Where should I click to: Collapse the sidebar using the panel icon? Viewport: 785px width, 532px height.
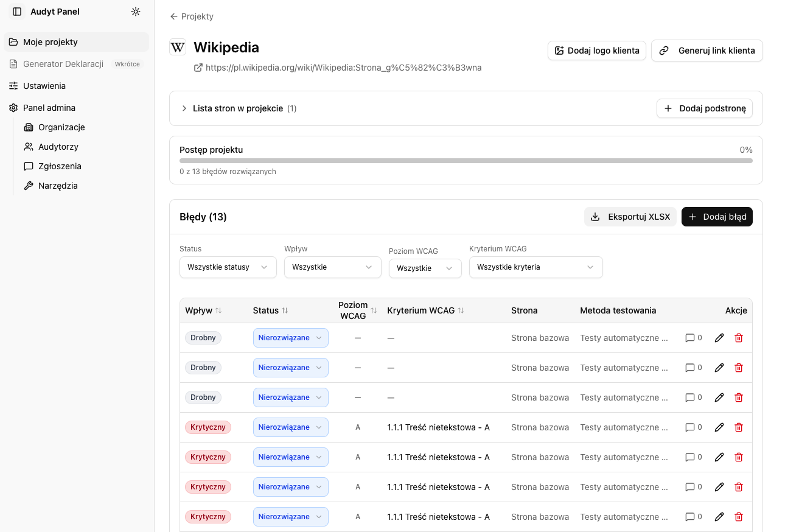[x=17, y=12]
